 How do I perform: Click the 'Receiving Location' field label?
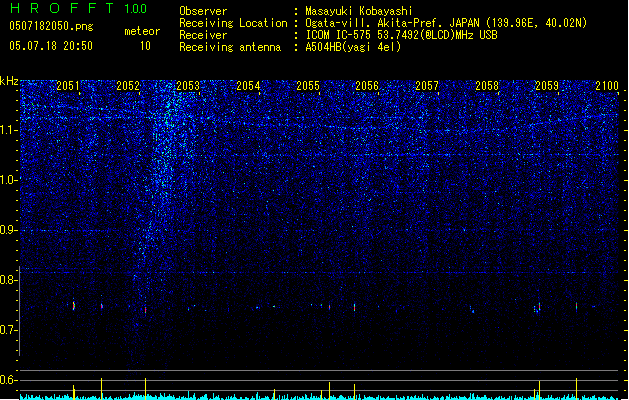click(233, 23)
